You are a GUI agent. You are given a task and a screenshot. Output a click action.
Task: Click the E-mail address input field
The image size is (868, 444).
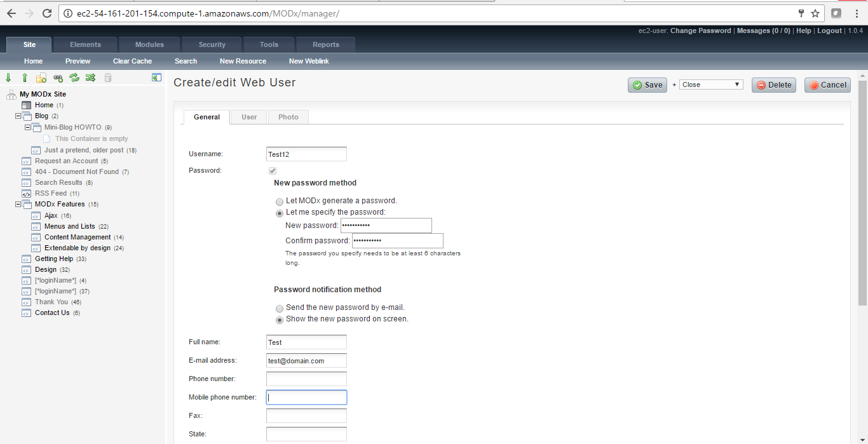(x=306, y=361)
